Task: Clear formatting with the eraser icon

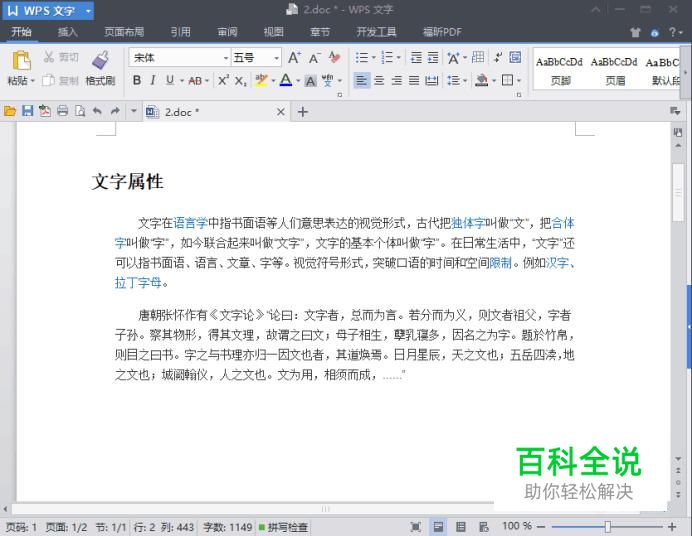Action: [335, 57]
